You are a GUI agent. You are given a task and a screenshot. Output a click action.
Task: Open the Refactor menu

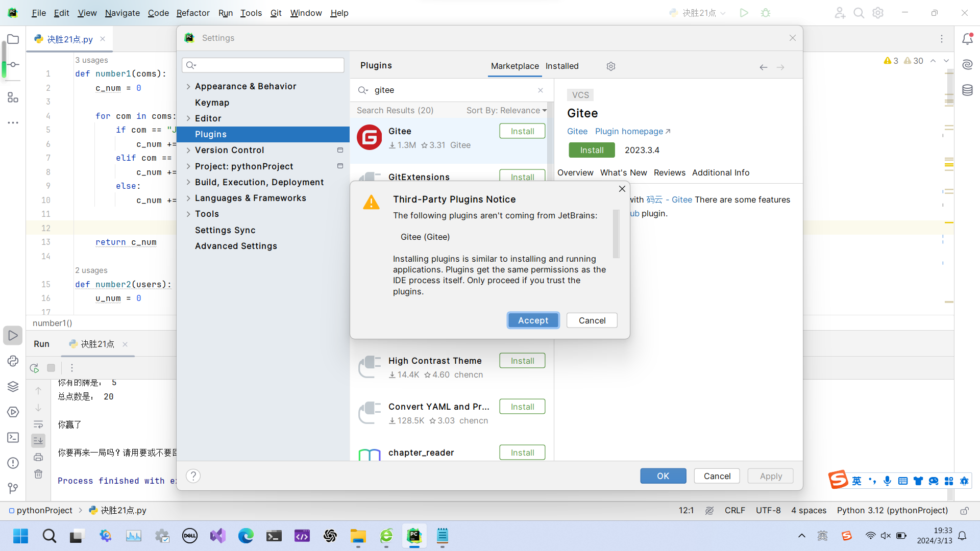click(x=193, y=13)
